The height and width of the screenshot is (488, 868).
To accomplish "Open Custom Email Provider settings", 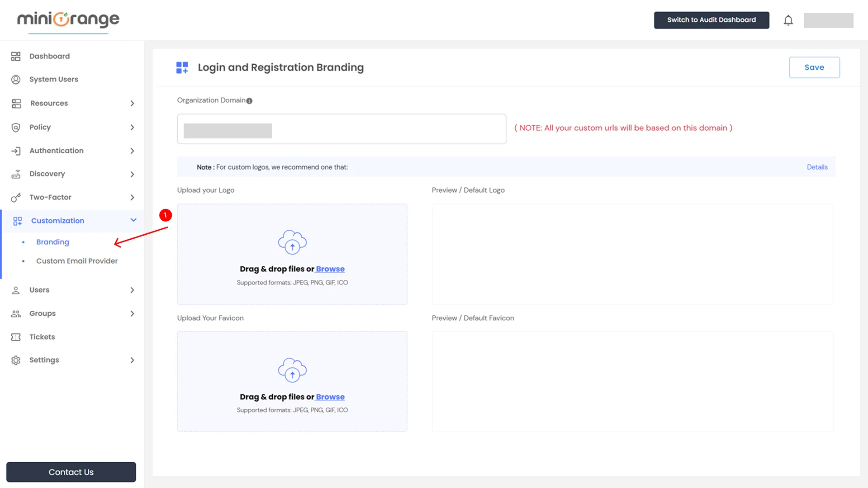I will 77,261.
